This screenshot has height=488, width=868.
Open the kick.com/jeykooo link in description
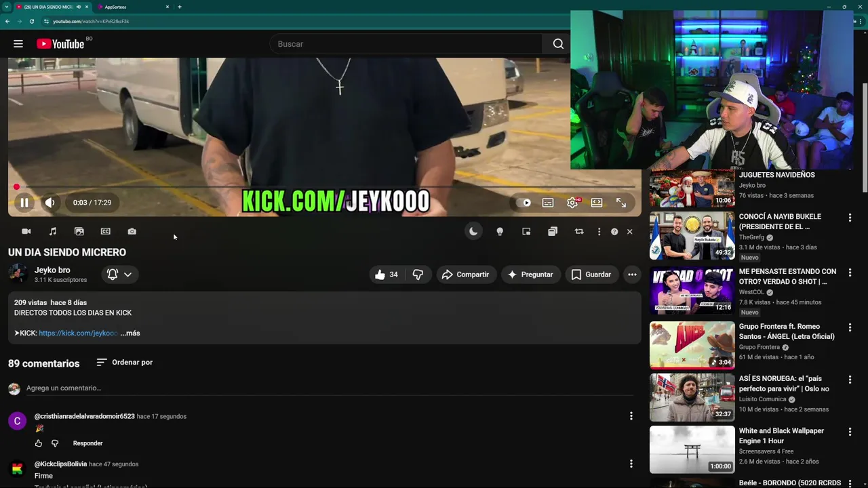point(78,333)
